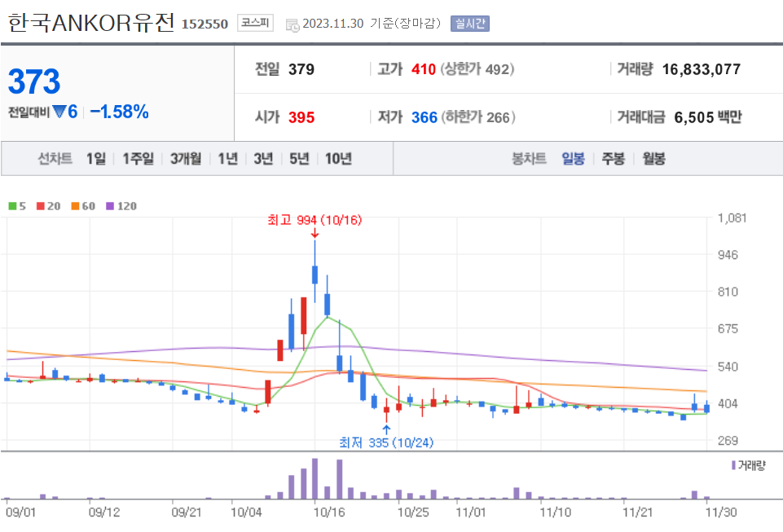This screenshot has width=783, height=532.
Task: Click the green 5-day moving average swatch
Action: click(x=12, y=206)
